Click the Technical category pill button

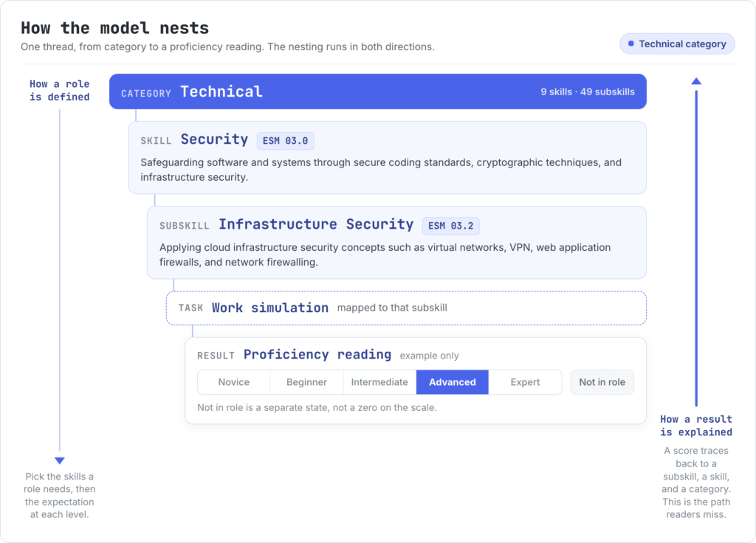678,44
